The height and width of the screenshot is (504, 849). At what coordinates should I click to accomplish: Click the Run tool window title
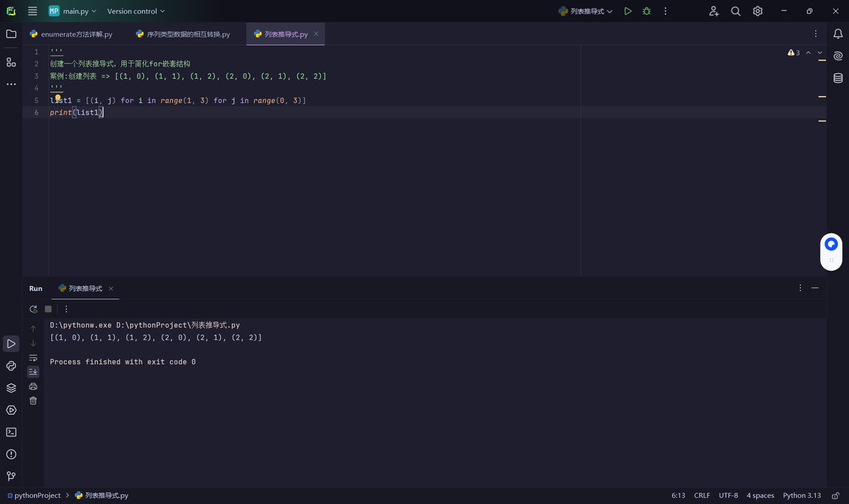[x=36, y=288]
